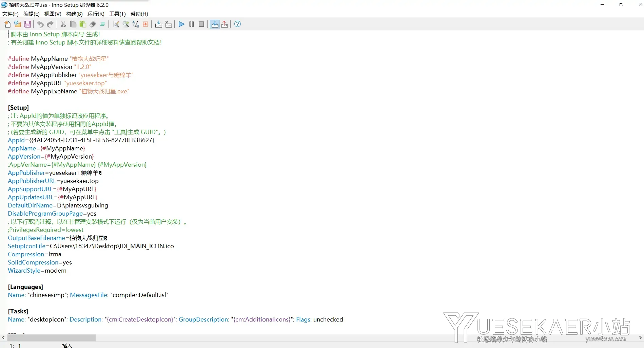644x348 pixels.
Task: Open the help documentation icon
Action: pyautogui.click(x=238, y=24)
